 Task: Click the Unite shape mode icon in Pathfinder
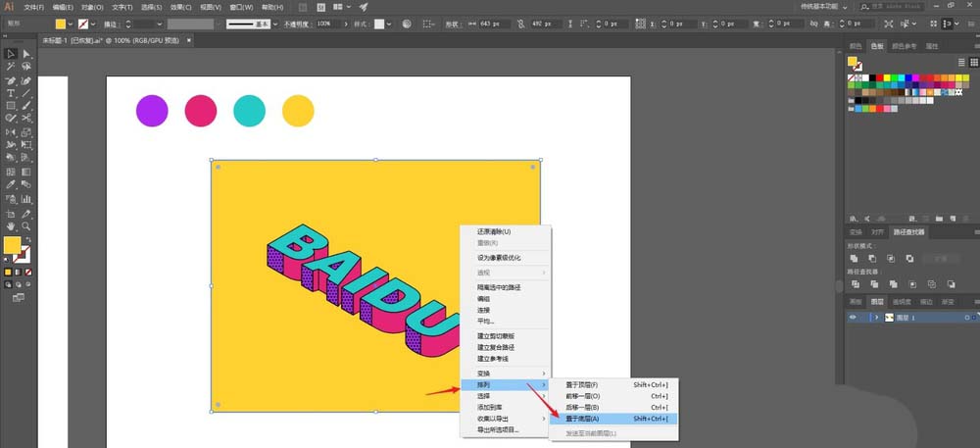coord(855,258)
